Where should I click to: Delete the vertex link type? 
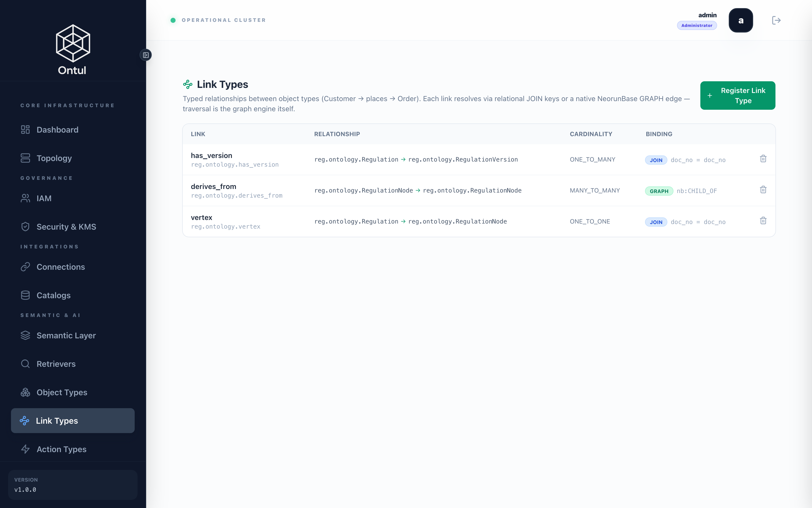[x=763, y=220]
